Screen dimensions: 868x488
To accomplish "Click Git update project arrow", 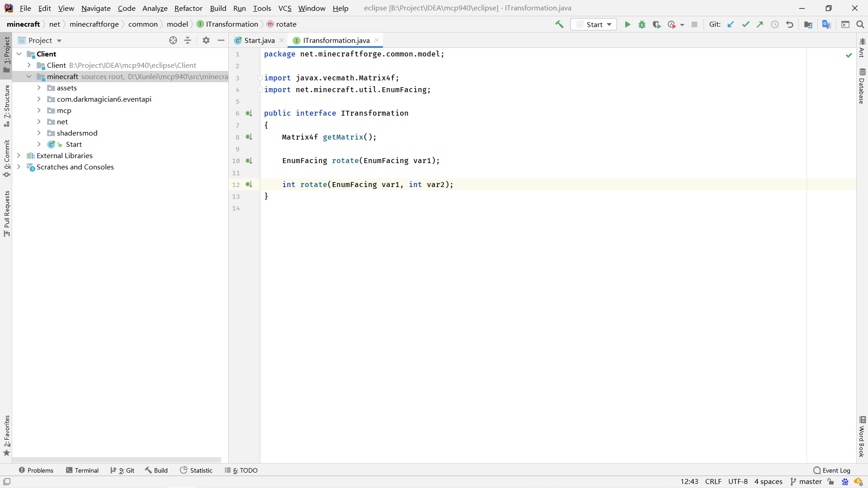I will pyautogui.click(x=731, y=24).
